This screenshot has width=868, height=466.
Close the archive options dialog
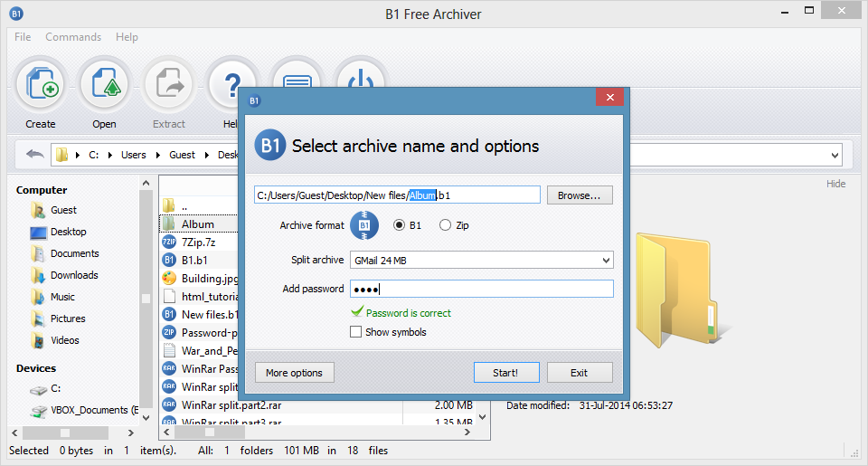(x=610, y=98)
